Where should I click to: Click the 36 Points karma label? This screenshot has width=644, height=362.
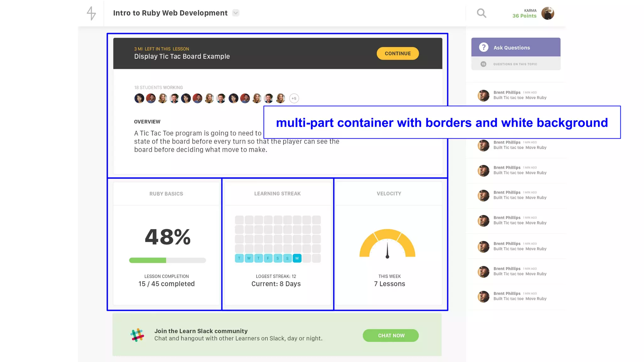(524, 16)
